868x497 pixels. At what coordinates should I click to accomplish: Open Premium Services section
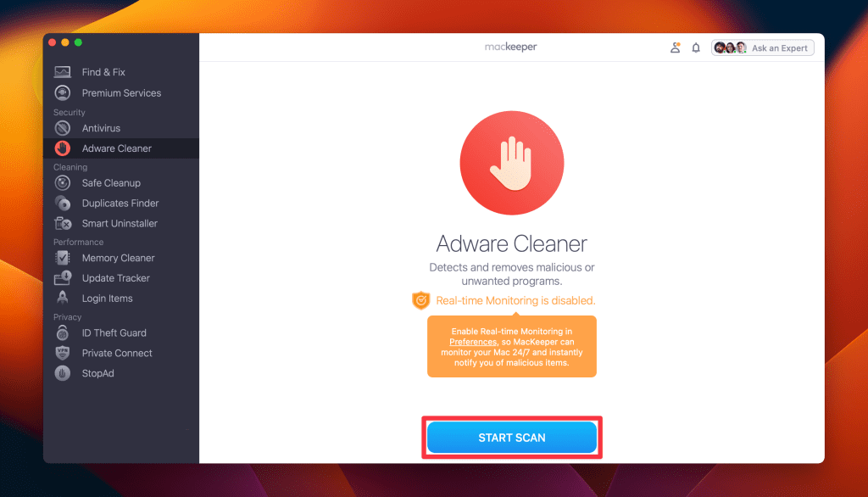pyautogui.click(x=120, y=93)
